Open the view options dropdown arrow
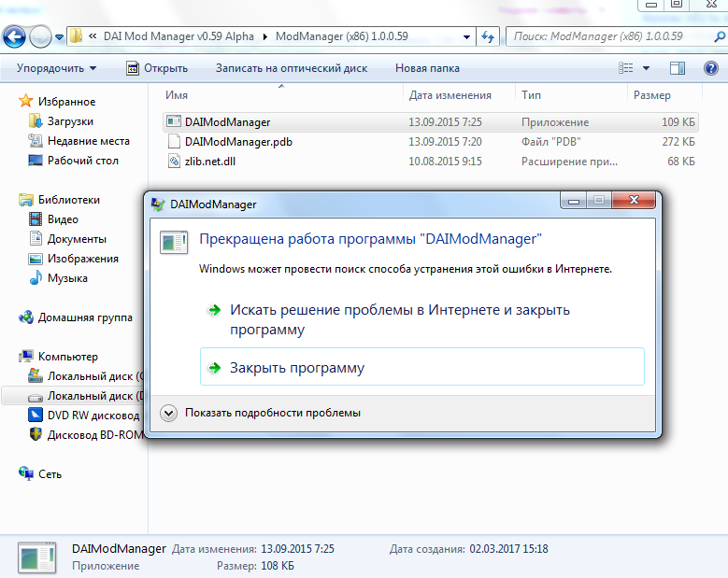This screenshot has height=578, width=728. click(x=647, y=68)
